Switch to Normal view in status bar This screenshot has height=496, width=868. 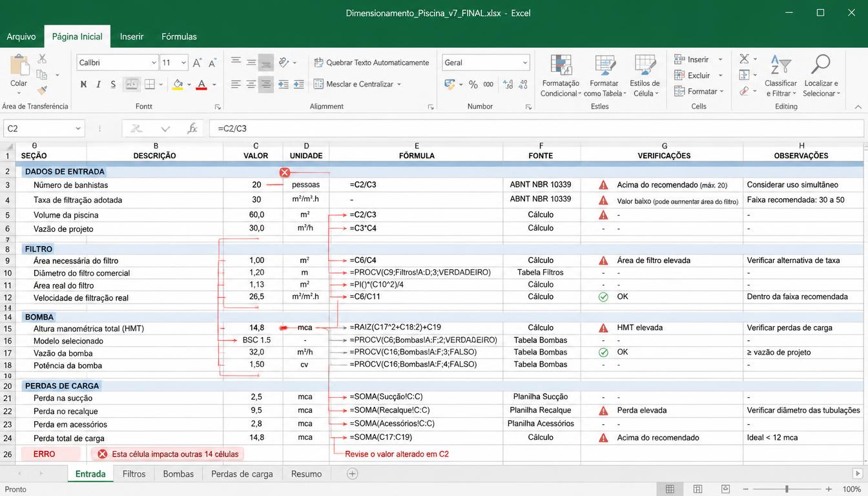coord(670,489)
